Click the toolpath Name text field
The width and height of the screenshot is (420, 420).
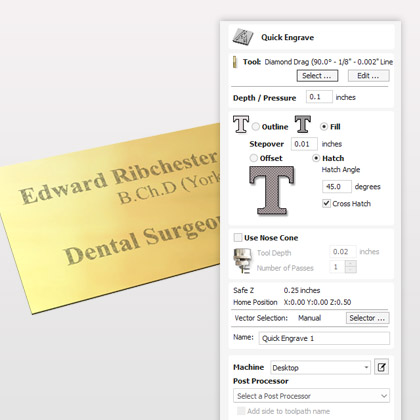tap(324, 338)
